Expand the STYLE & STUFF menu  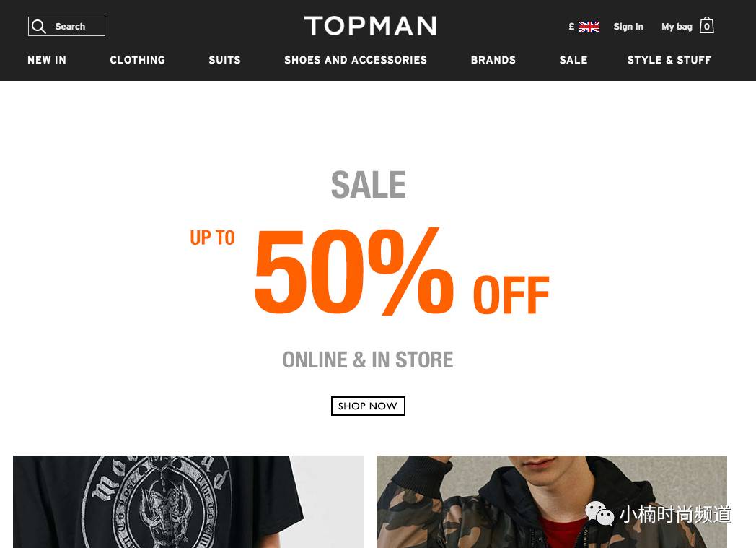669,60
